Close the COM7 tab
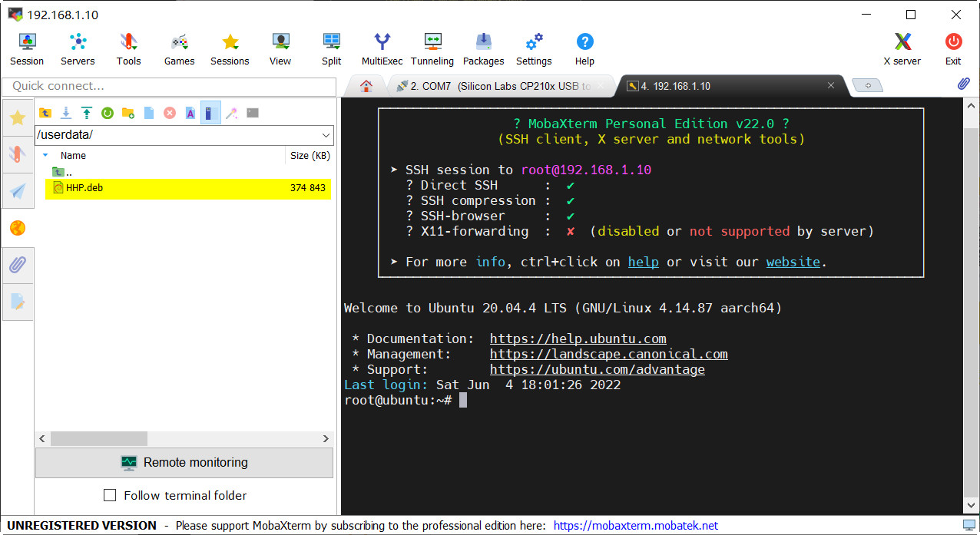Viewport: 980px width, 535px height. point(601,86)
